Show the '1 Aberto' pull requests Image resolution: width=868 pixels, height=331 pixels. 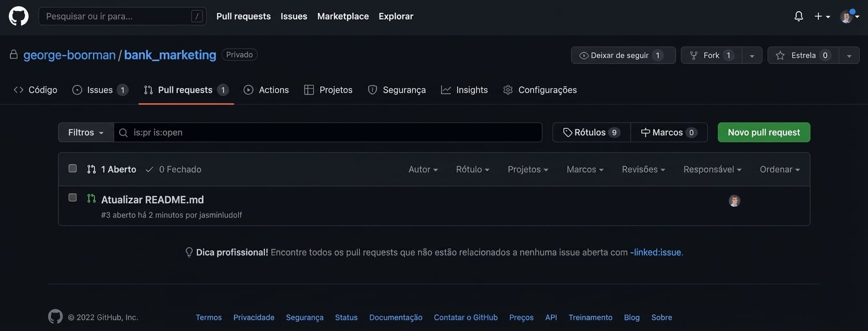tap(112, 169)
